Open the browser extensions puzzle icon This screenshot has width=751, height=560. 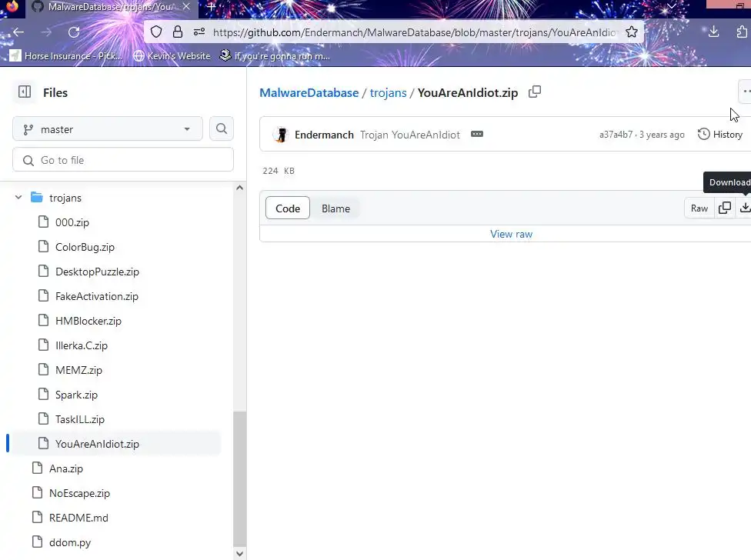click(742, 32)
